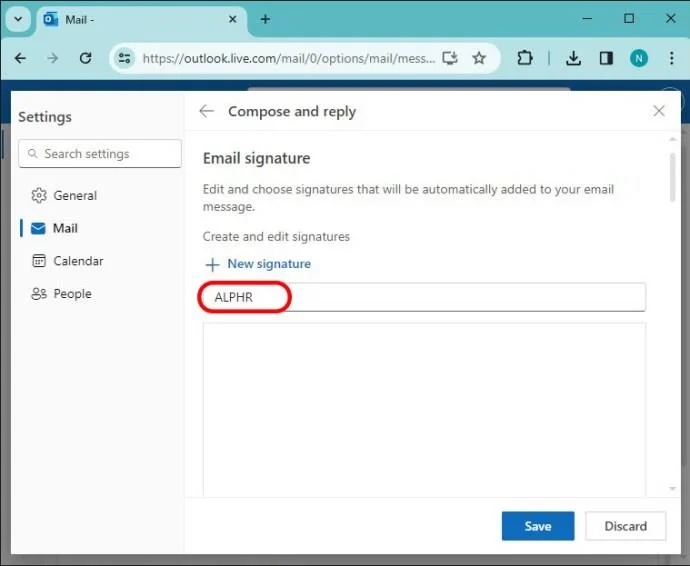Screen dimensions: 690x566
Task: Click the Mail envelope icon
Action: [38, 228]
